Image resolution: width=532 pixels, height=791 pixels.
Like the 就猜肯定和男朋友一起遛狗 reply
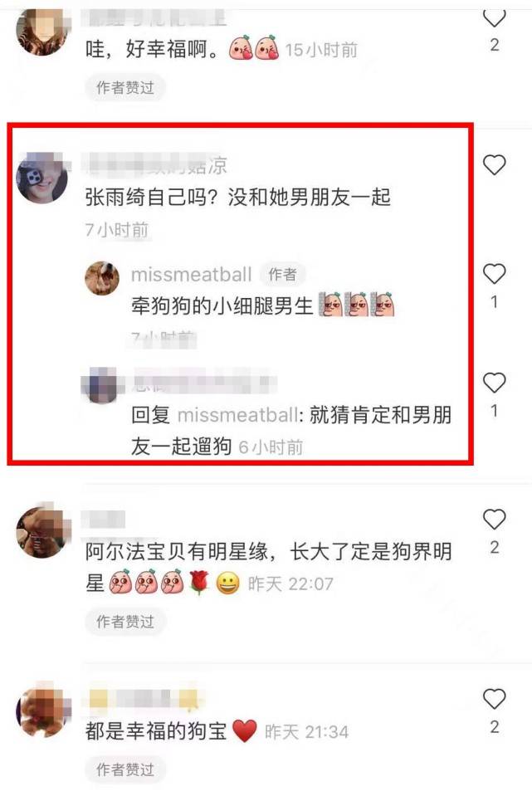494,383
